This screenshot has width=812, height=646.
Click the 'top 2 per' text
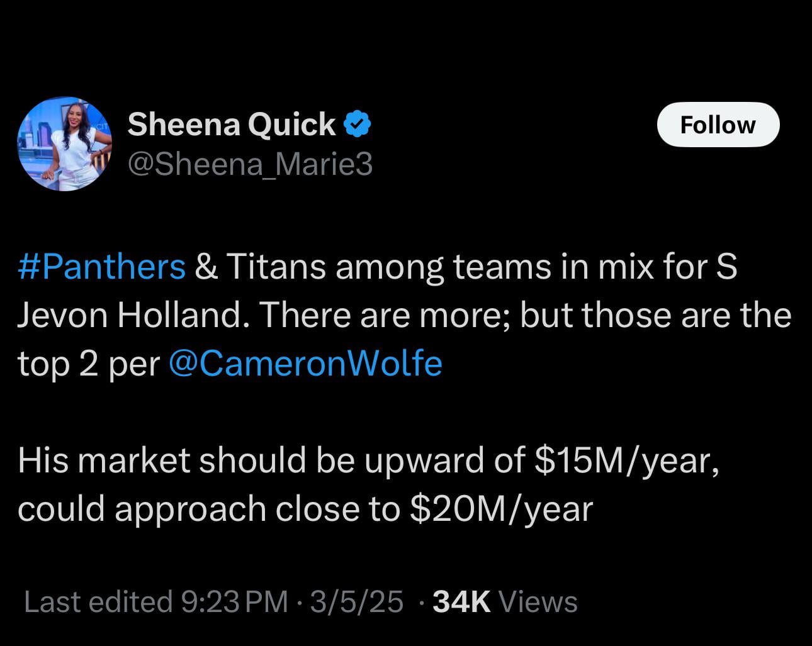coord(89,364)
